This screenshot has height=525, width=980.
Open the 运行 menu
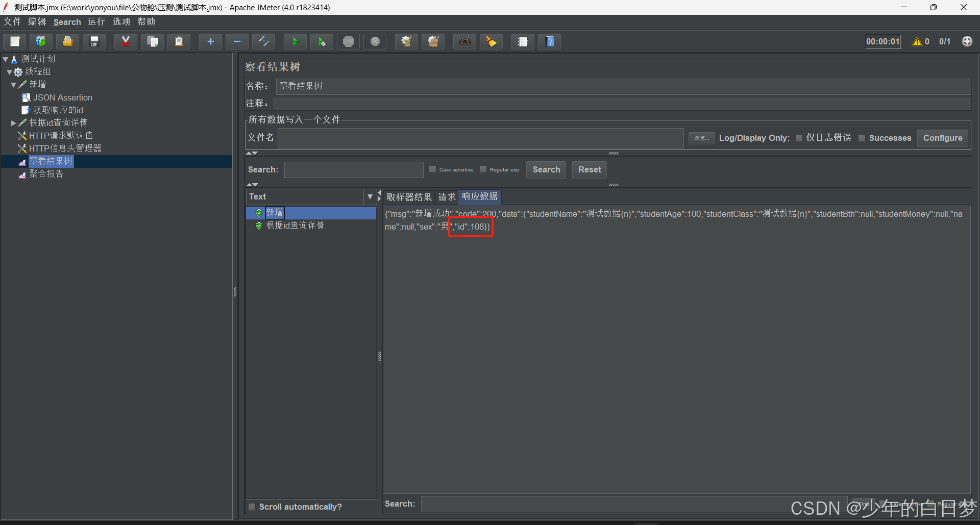(x=96, y=22)
